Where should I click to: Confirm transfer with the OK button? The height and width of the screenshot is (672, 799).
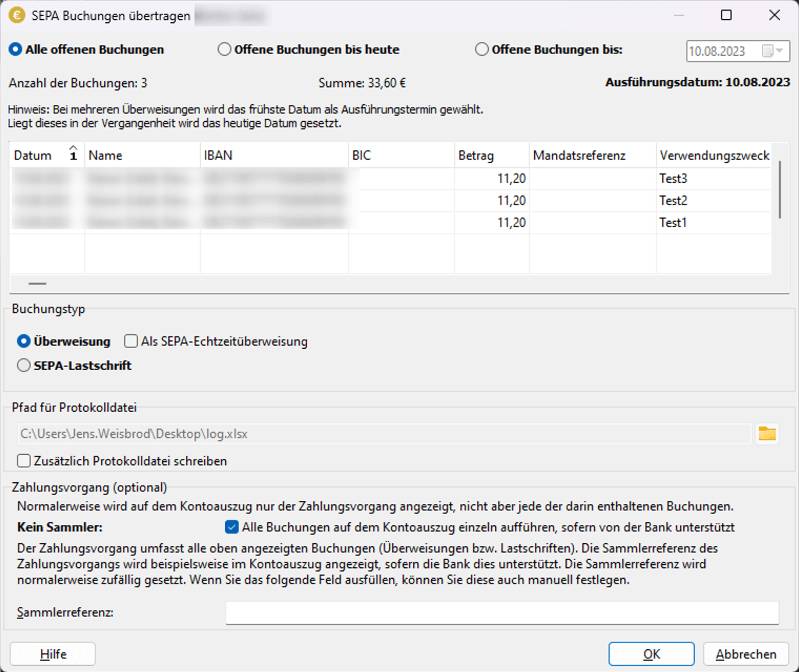pyautogui.click(x=651, y=654)
